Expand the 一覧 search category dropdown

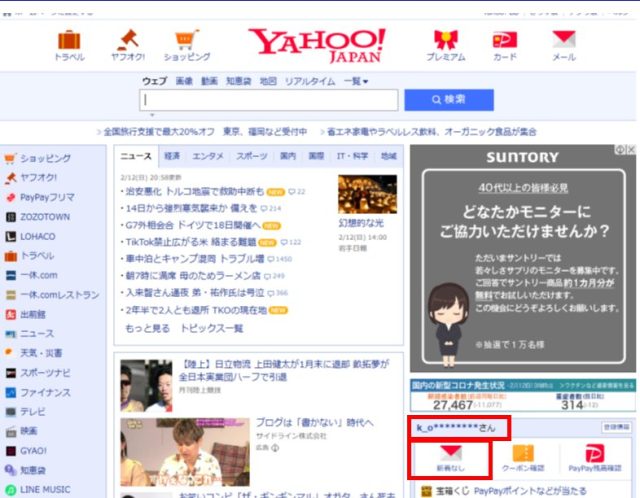[356, 81]
